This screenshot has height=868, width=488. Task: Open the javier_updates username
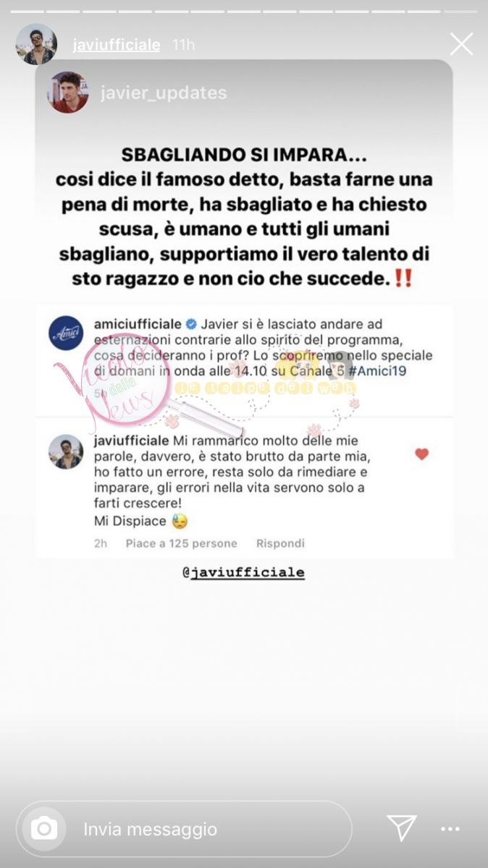click(x=165, y=93)
